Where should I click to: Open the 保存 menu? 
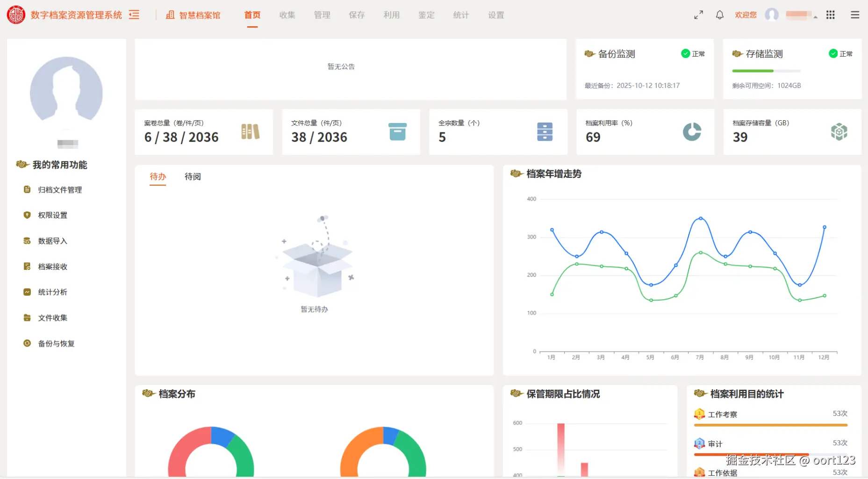pos(357,15)
